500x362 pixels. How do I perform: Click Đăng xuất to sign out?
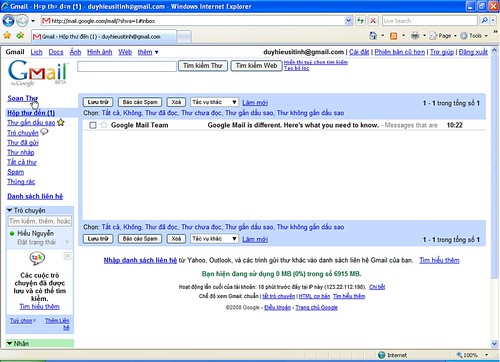click(x=473, y=52)
